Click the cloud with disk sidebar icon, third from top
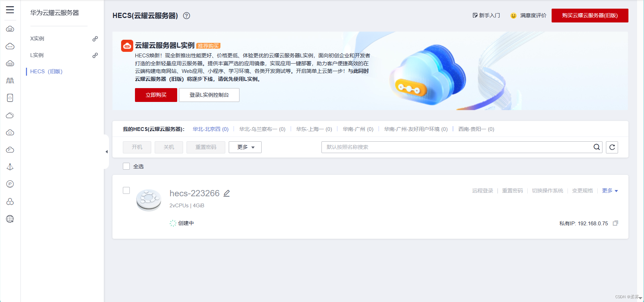This screenshot has height=302, width=644. coord(10,63)
